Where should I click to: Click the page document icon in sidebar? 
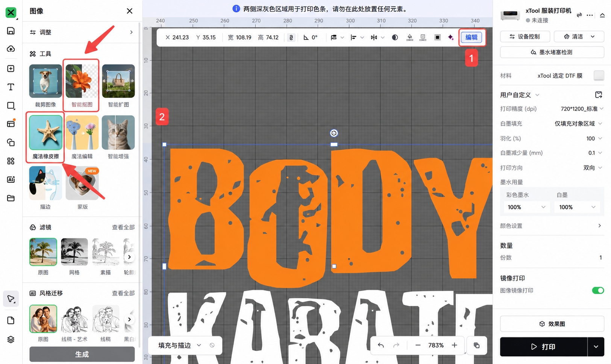click(x=11, y=320)
